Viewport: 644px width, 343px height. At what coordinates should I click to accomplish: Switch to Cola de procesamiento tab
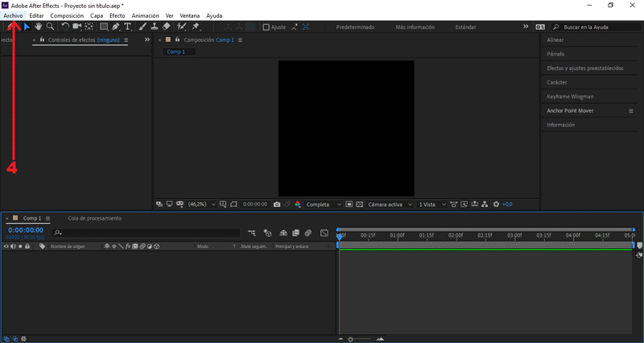pos(95,218)
